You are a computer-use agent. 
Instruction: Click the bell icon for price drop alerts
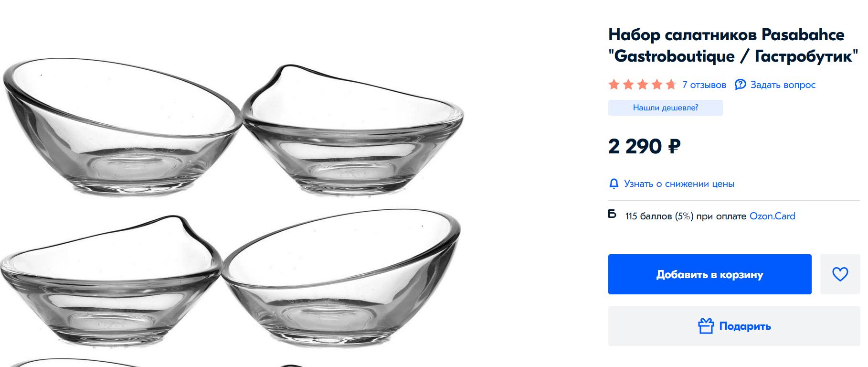[614, 184]
